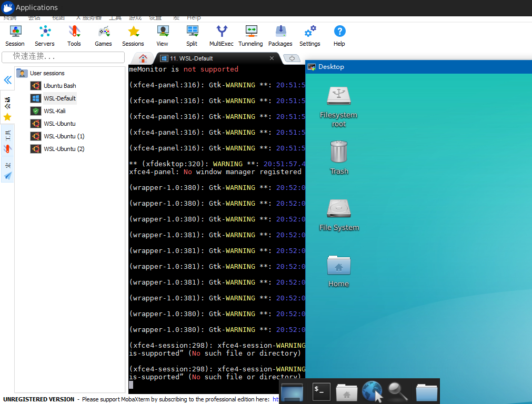Open the Session toolbar button
Viewport: 532px width, 404px height.
coord(15,36)
